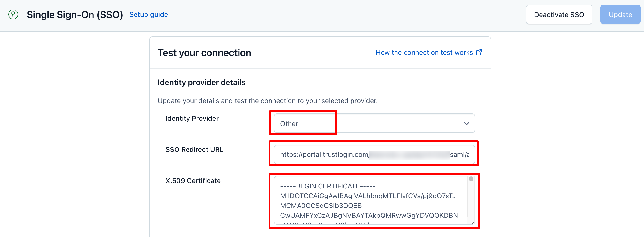Click inside the X.509 Certificate textarea
This screenshot has height=237, width=644.
(371, 200)
